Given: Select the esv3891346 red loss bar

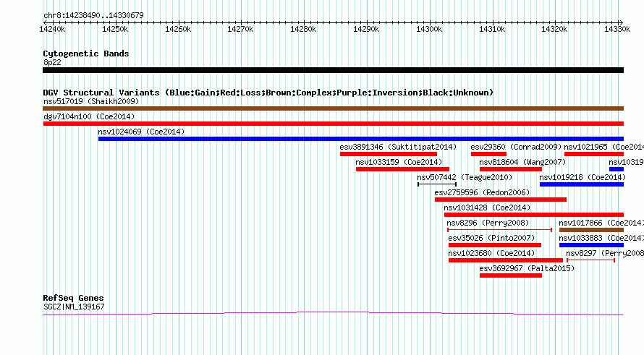Looking at the screenshot, I should 389,154.
